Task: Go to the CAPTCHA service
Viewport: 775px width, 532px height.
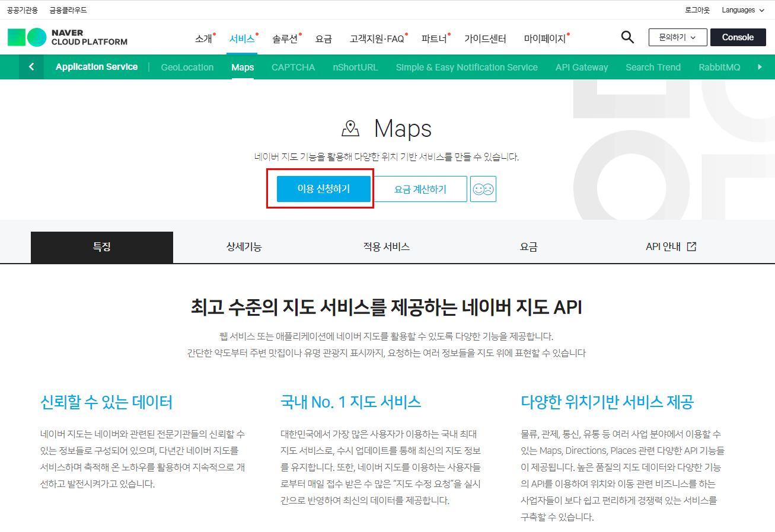Action: [293, 67]
